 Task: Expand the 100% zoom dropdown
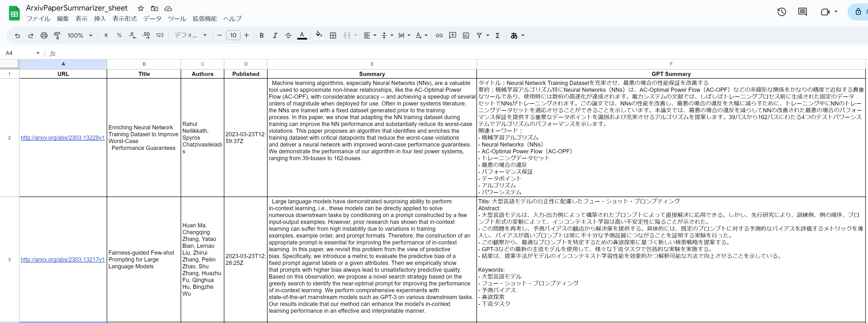[80, 35]
